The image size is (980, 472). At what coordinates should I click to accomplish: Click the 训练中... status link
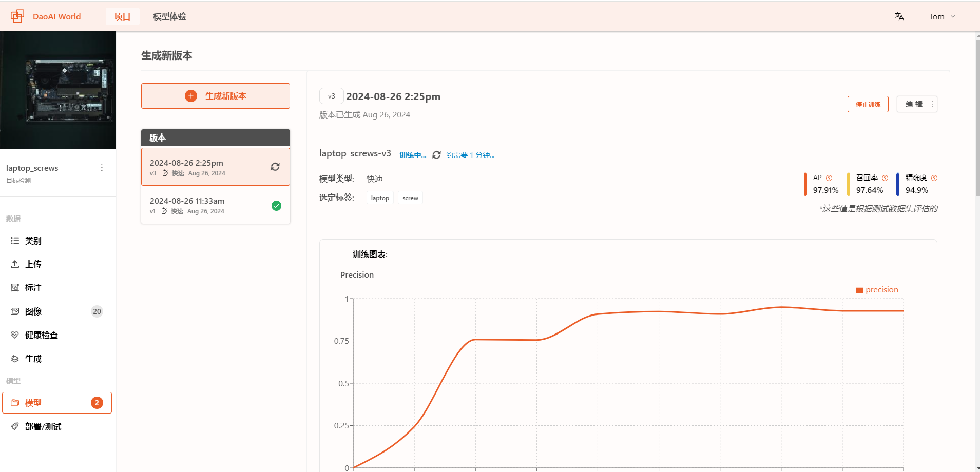click(x=413, y=155)
